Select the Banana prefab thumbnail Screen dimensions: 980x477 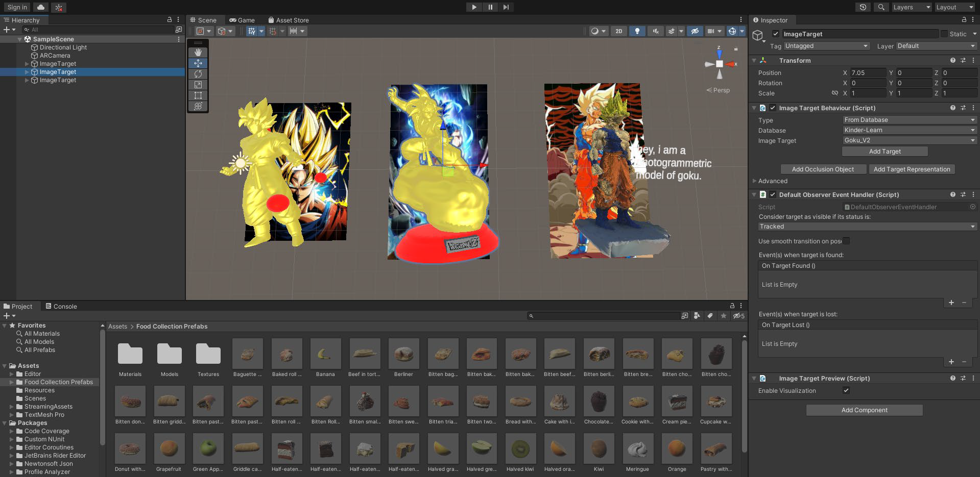(325, 354)
